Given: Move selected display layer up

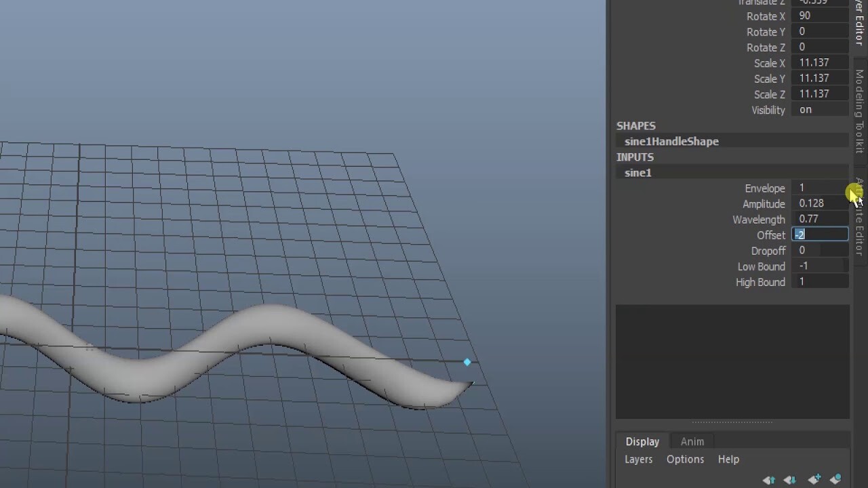Looking at the screenshot, I should pyautogui.click(x=769, y=479).
